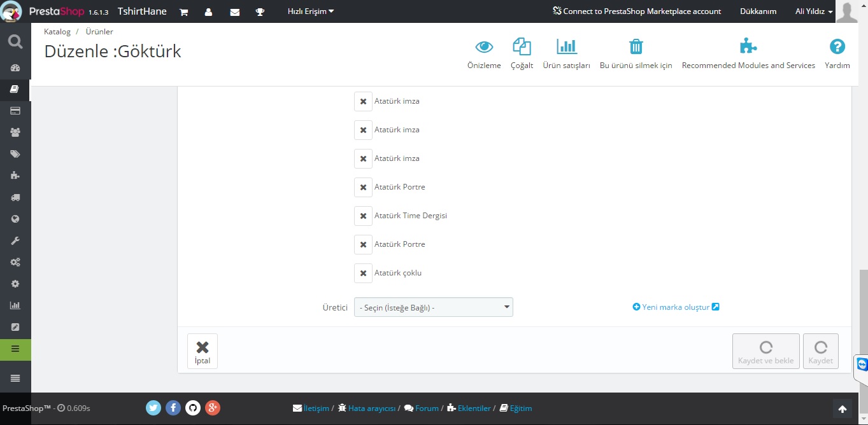Click the Atatürk çoklu label
The height and width of the screenshot is (425, 868).
coord(398,273)
